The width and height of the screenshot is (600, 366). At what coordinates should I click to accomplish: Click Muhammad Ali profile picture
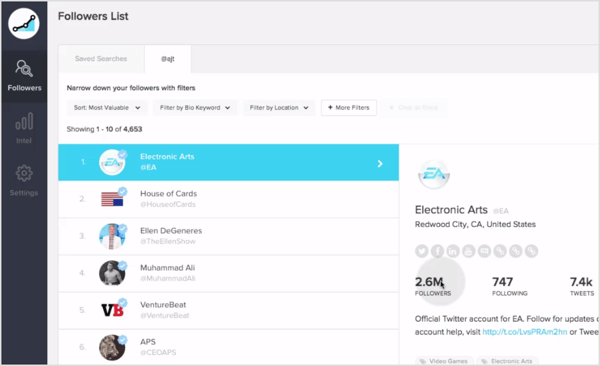click(112, 273)
